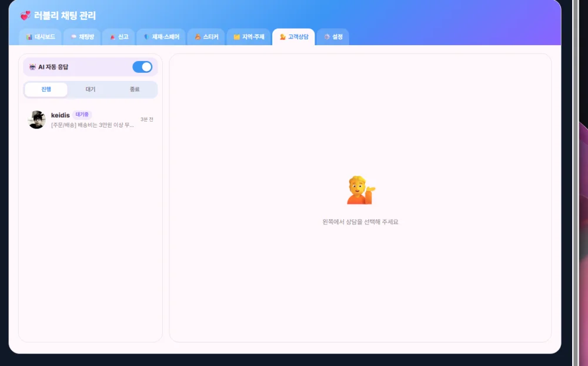Click the 대기중 status badge

click(82, 115)
